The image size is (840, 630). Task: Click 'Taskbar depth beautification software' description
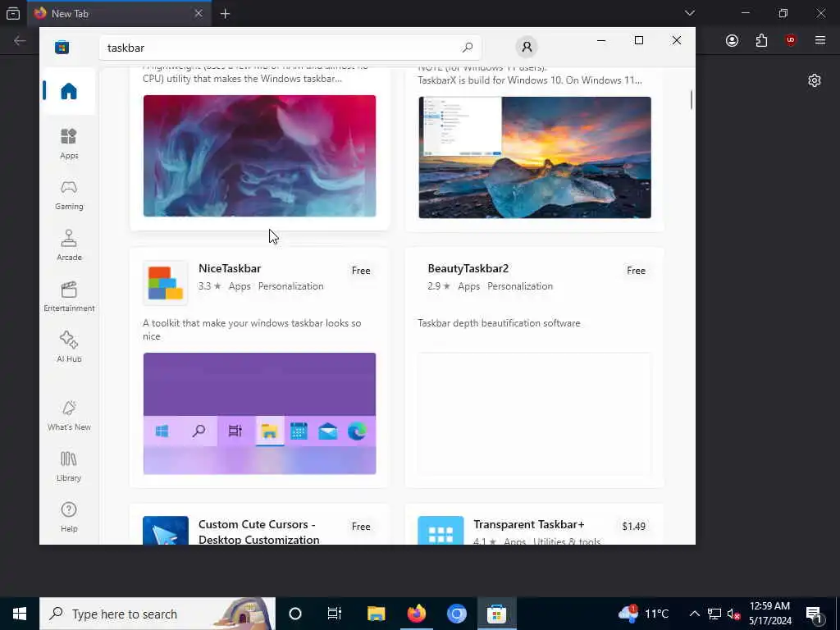(x=499, y=323)
